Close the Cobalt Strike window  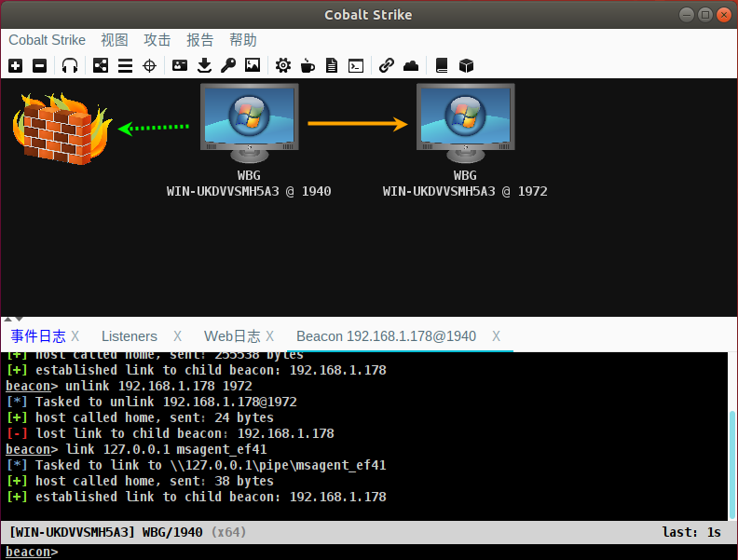point(723,15)
